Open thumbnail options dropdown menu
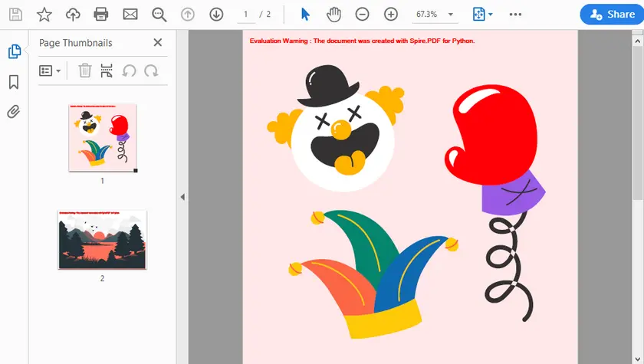The width and height of the screenshot is (644, 364). pyautogui.click(x=50, y=71)
